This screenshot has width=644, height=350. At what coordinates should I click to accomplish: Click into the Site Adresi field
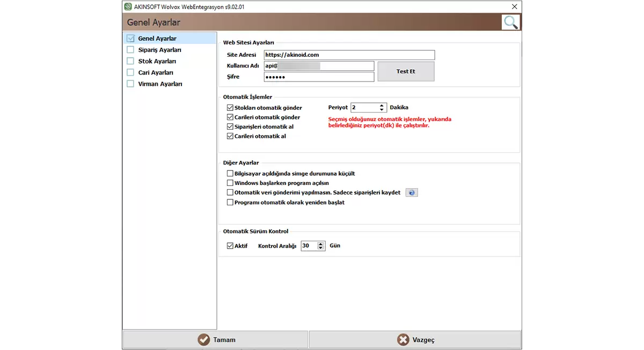349,55
